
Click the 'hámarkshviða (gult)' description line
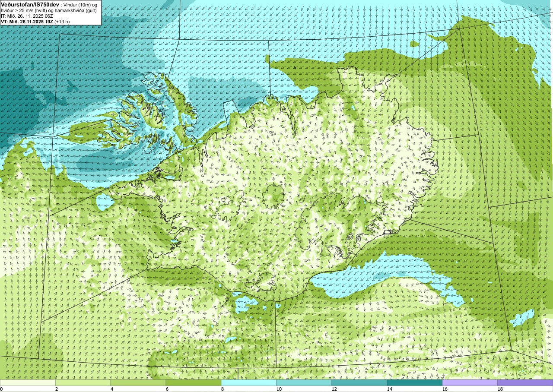pyautogui.click(x=76, y=10)
